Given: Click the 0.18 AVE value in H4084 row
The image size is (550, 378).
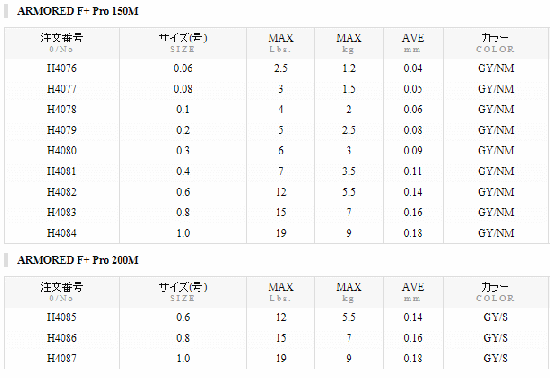Looking at the screenshot, I should pyautogui.click(x=413, y=233).
